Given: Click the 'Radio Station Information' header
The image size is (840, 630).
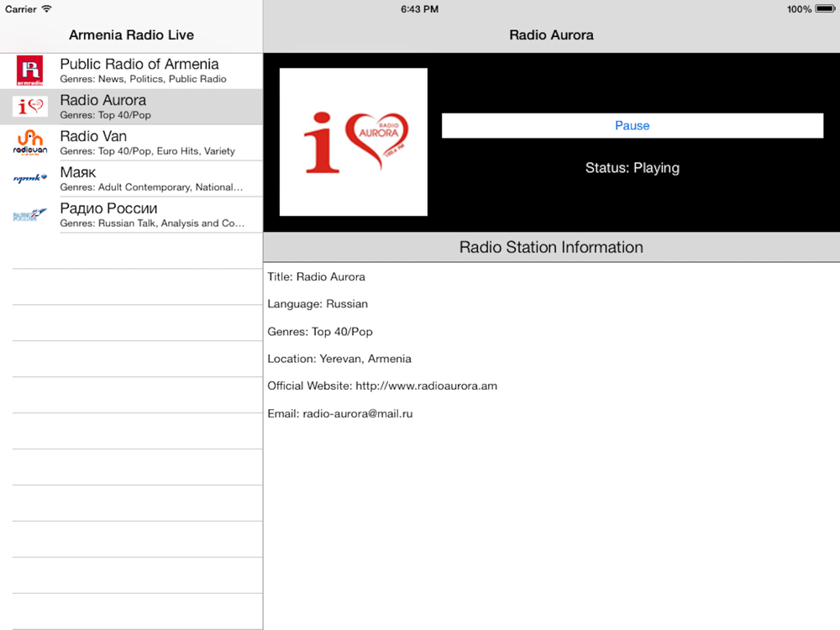Looking at the screenshot, I should point(551,247).
